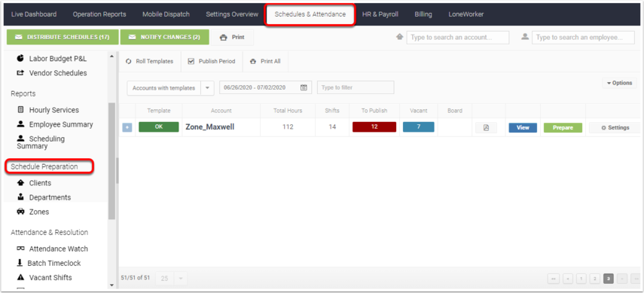Open HR & Payroll tab
This screenshot has height=293, width=644.
tap(380, 14)
